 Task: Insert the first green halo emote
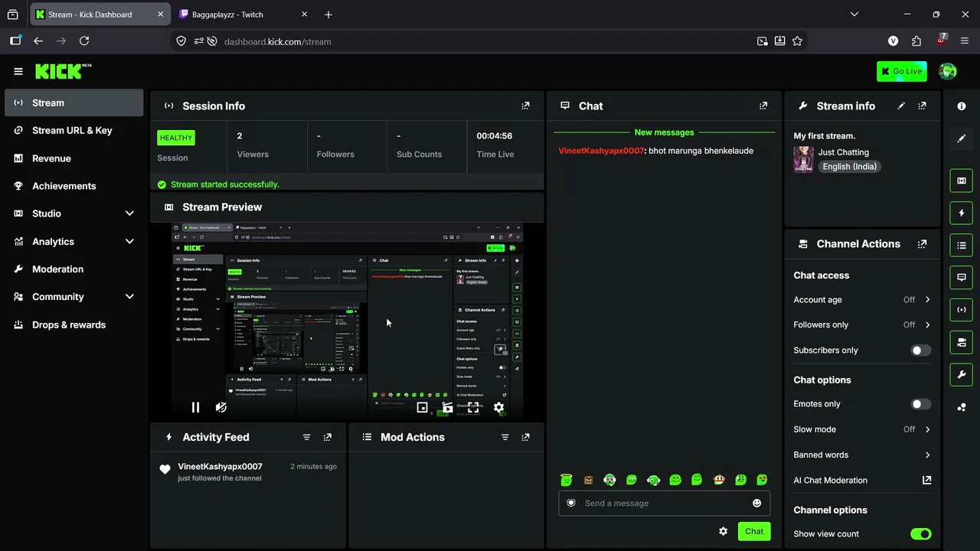pyautogui.click(x=566, y=480)
